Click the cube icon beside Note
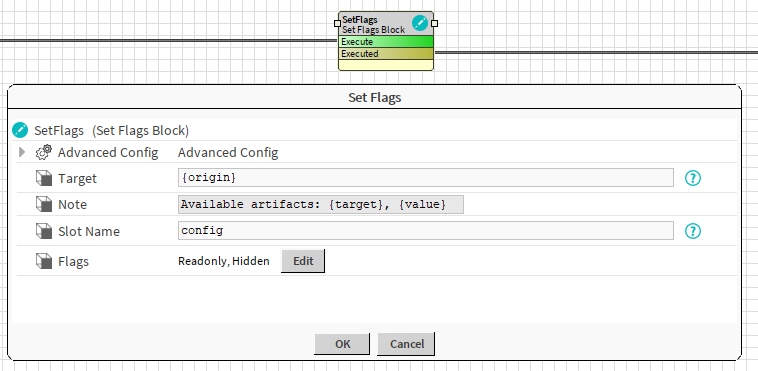The image size is (758, 371). pos(44,205)
